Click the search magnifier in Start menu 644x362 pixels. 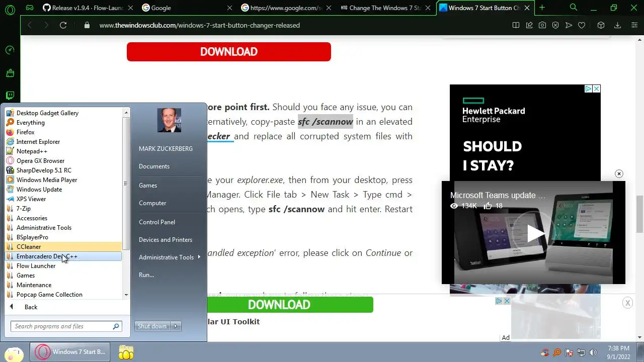click(116, 326)
